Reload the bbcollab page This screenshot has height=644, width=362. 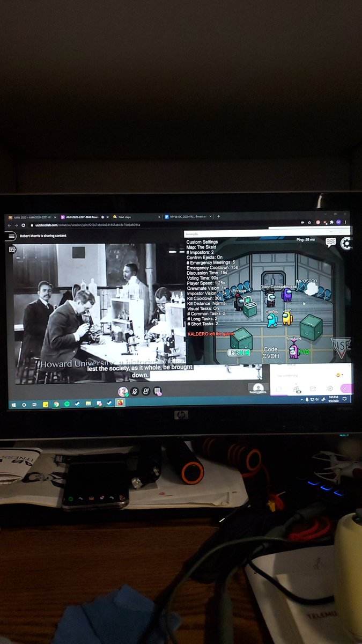[23, 225]
